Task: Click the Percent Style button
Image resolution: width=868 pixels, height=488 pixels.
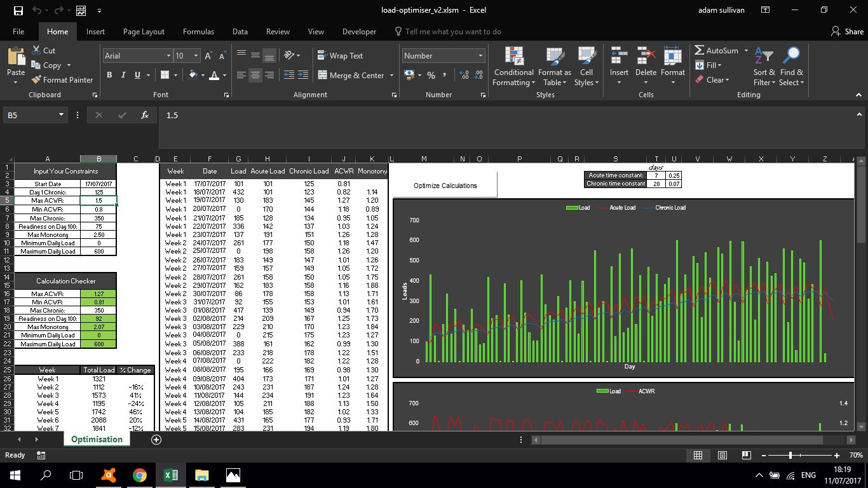Action: coord(431,75)
